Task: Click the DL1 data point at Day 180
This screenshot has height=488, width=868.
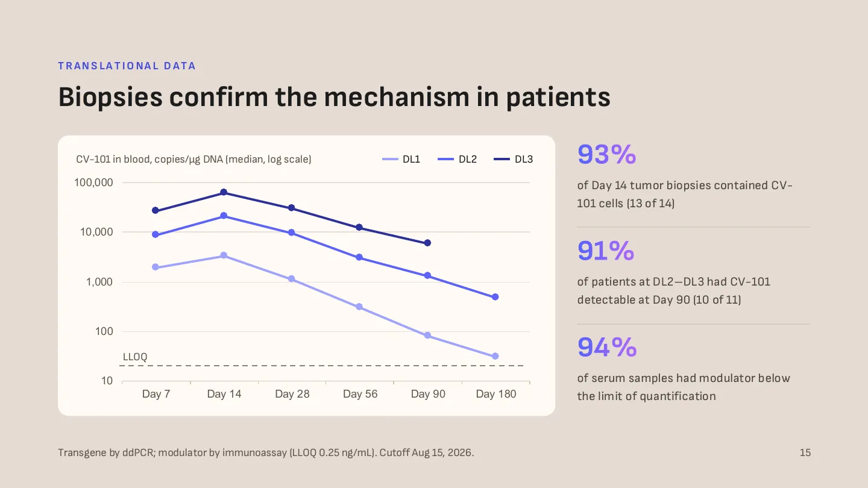Action: (495, 356)
